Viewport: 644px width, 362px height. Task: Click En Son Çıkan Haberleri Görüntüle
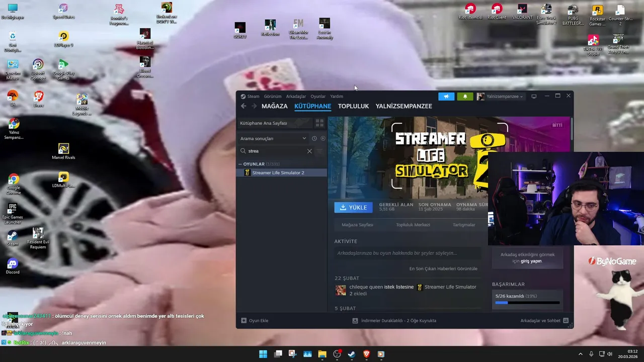(x=443, y=268)
